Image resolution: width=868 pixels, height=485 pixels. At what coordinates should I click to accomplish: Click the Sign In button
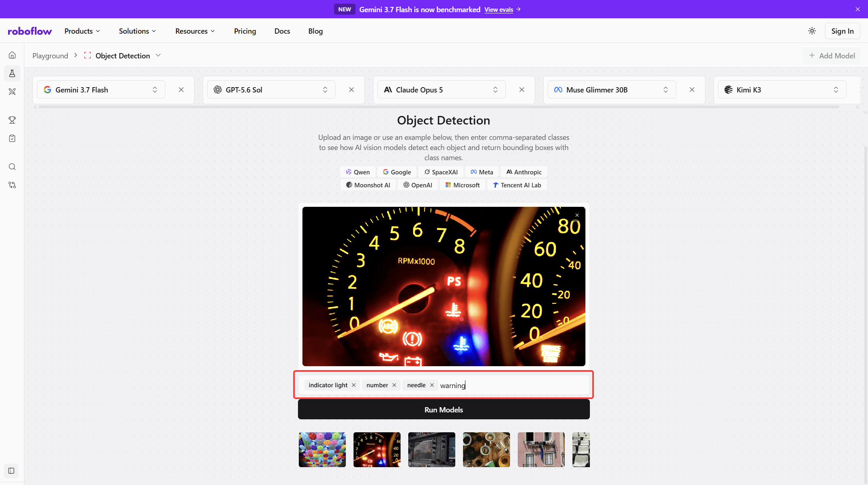click(842, 31)
